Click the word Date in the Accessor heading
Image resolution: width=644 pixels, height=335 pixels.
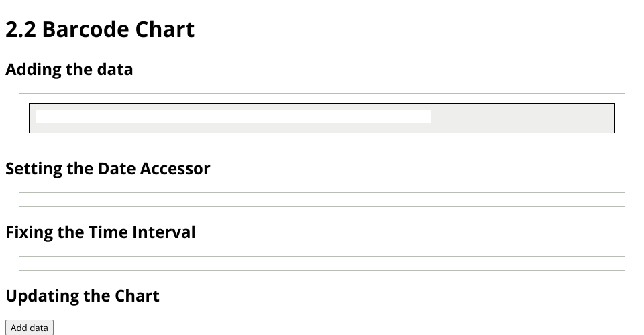point(117,169)
